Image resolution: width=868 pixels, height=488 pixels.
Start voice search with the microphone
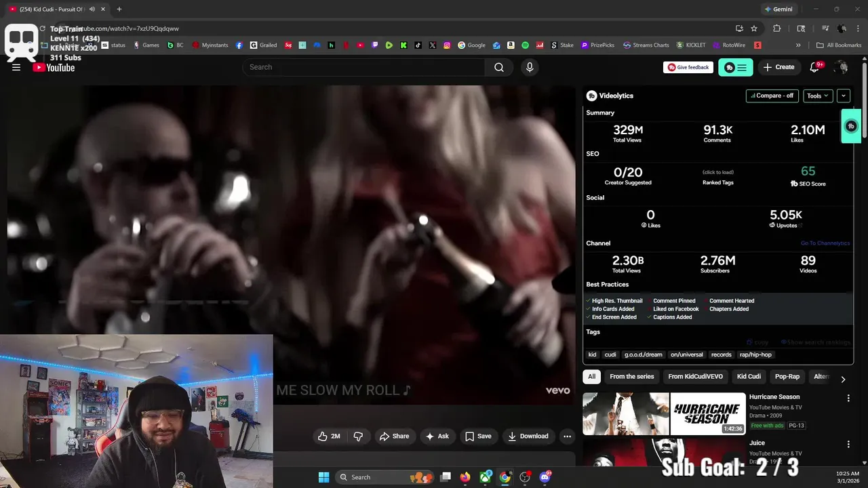pos(530,67)
